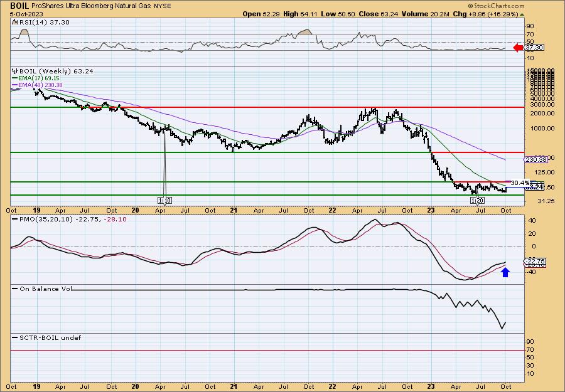This screenshot has height=392, width=565.
Task: Select the red -28.10 PMO signal value
Action: coord(116,220)
